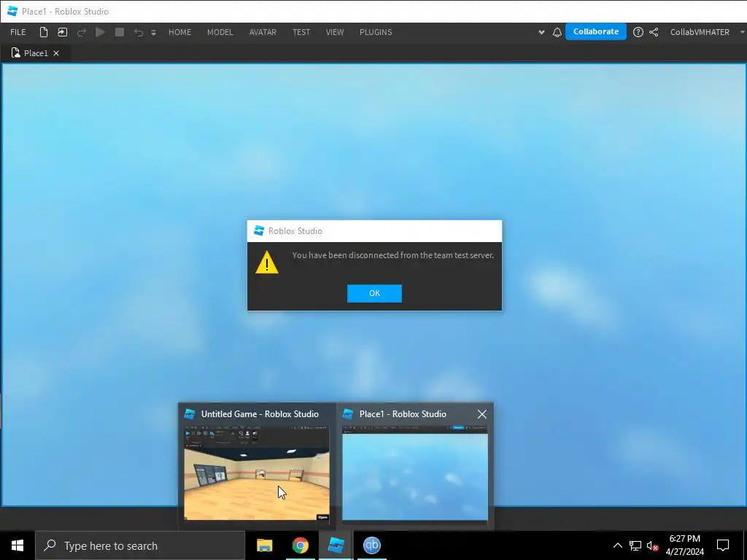Switch to the PLUGINS ribbon tab
The image size is (747, 560).
click(x=376, y=32)
